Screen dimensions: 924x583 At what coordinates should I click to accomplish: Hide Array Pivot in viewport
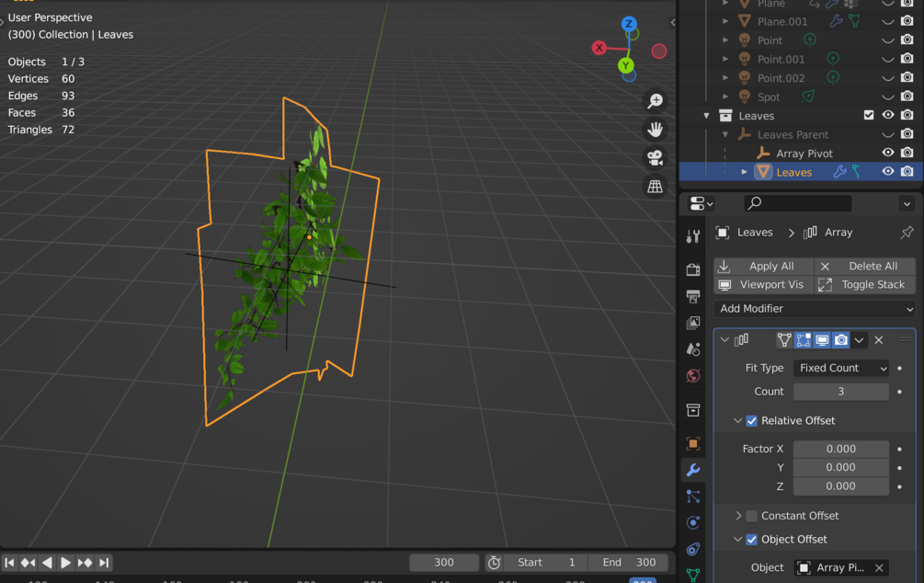click(x=887, y=153)
